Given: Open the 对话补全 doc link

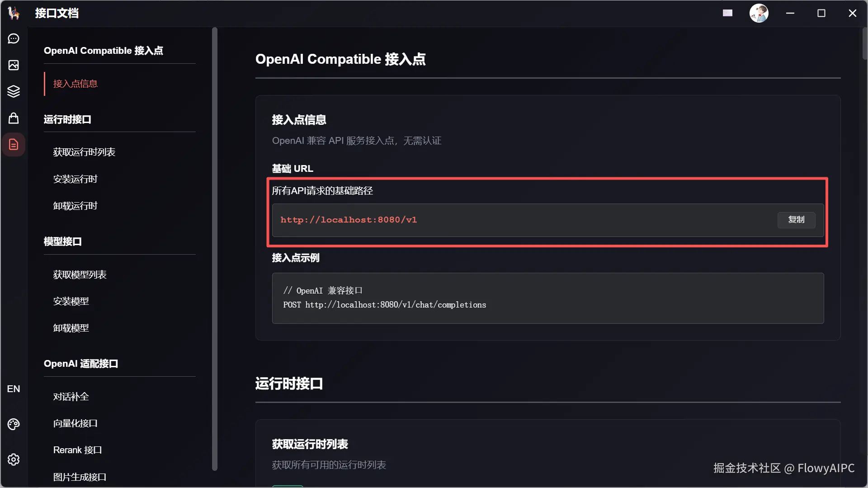Looking at the screenshot, I should tap(71, 397).
